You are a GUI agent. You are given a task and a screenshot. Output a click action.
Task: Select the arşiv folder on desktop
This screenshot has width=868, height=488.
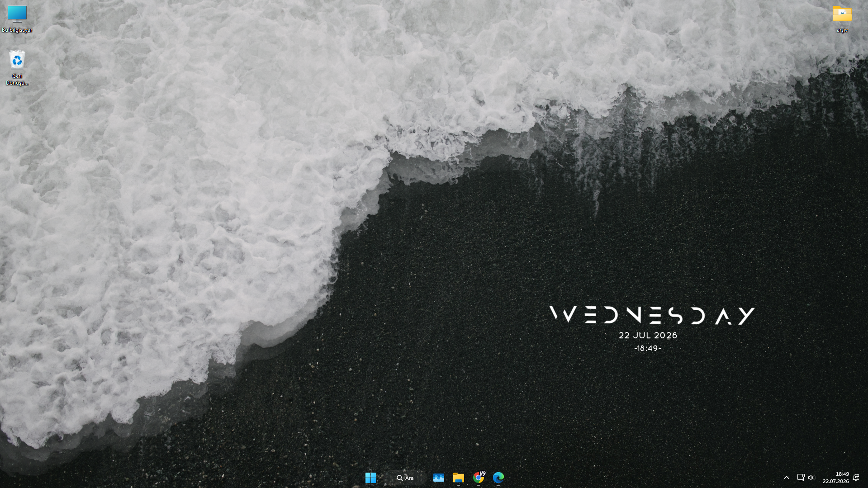pyautogui.click(x=842, y=19)
